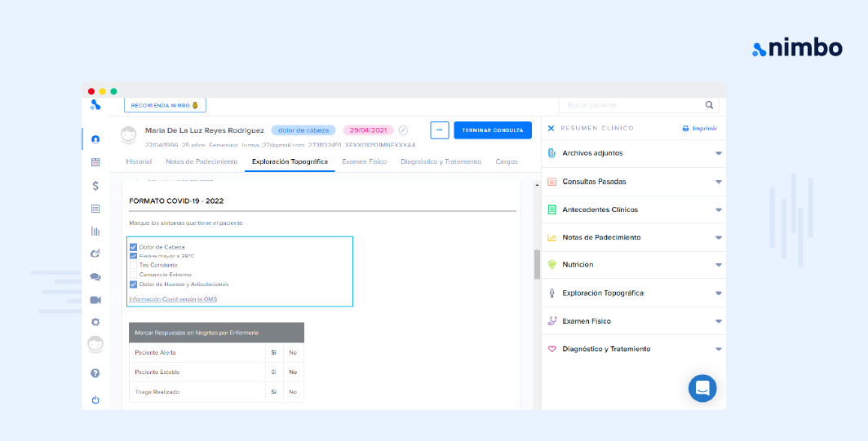Image resolution: width=868 pixels, height=441 pixels.
Task: Select Si for Paciente Alerta
Action: point(273,352)
